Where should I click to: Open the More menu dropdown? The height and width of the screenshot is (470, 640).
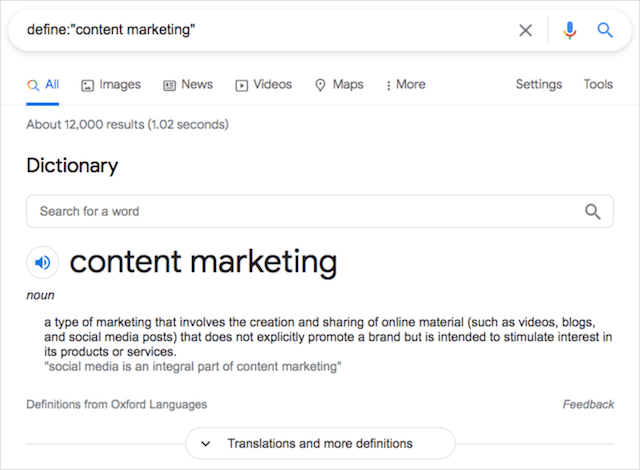click(x=405, y=85)
